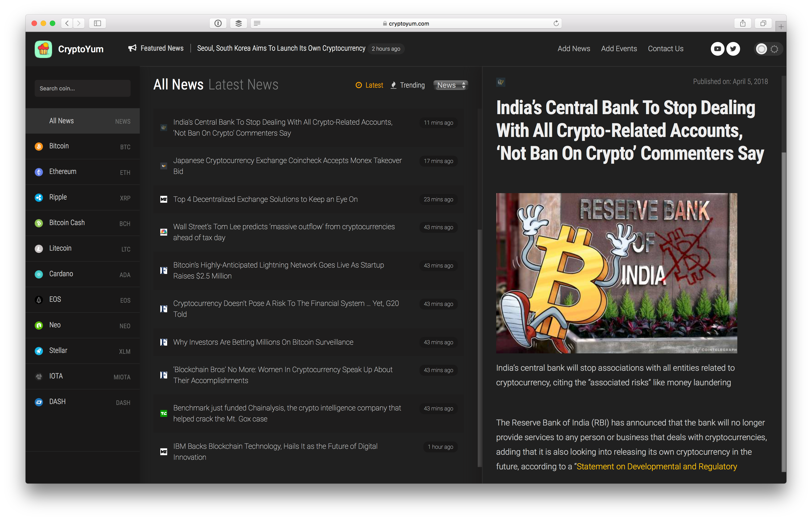Select All News in sidebar
The image size is (812, 520).
tap(83, 121)
